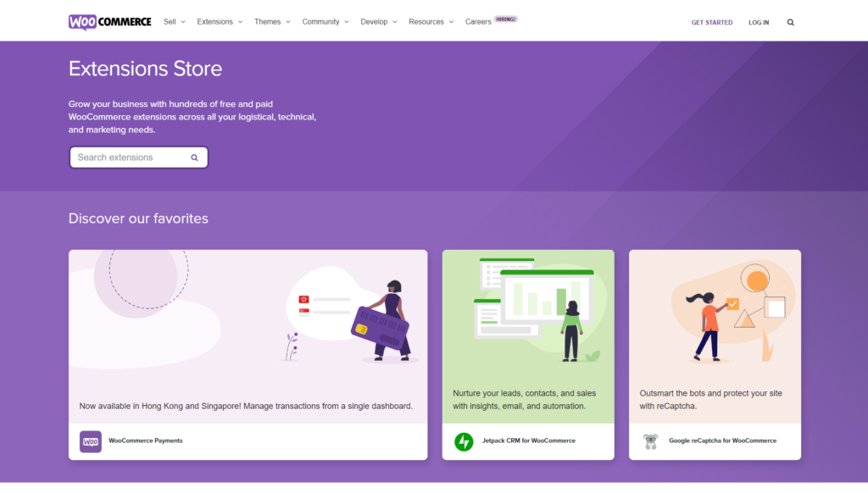Expand the Themes menu chevron
Screen dimensions: 868x493
pyautogui.click(x=288, y=22)
